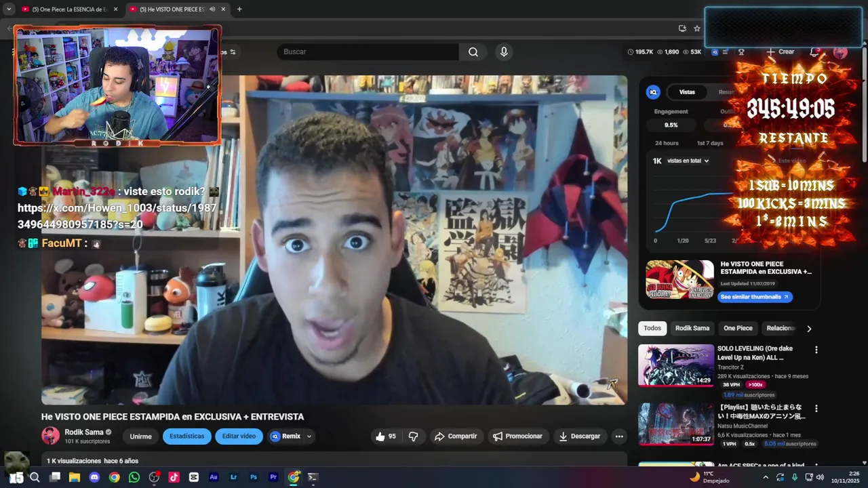Click the search magnifier button
The height and width of the screenshot is (488, 868).
point(473,52)
